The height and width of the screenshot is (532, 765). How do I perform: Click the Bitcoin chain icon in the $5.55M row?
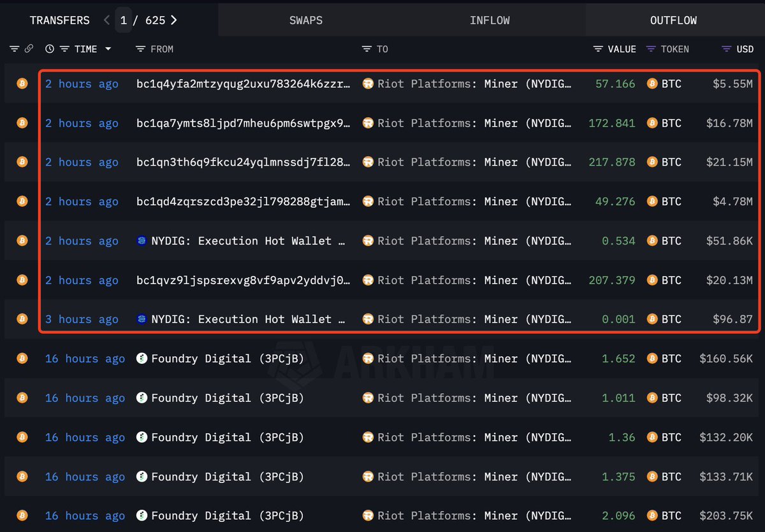[x=22, y=83]
